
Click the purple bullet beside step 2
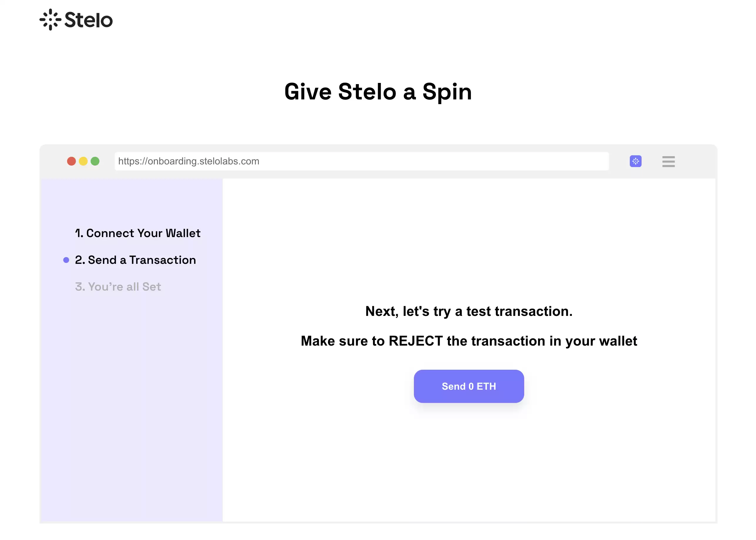pos(66,260)
